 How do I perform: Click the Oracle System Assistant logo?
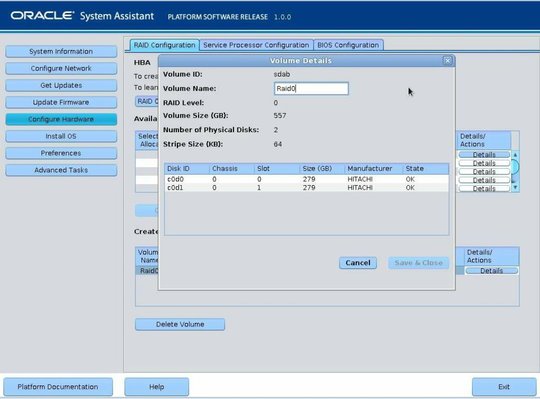(x=82, y=16)
